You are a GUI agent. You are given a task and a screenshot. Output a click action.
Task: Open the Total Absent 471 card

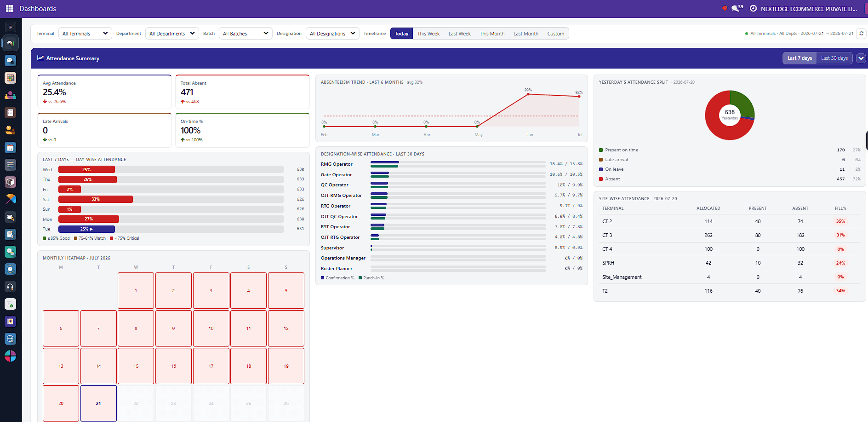click(x=242, y=92)
